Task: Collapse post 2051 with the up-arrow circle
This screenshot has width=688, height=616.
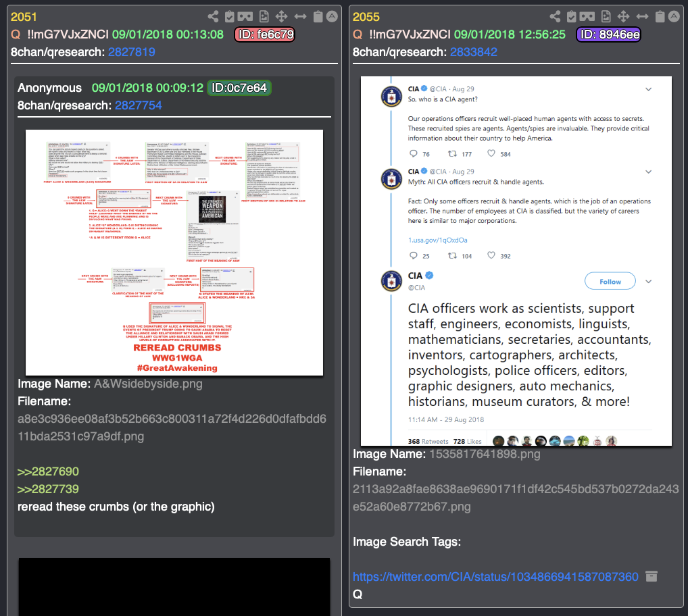Action: pyautogui.click(x=332, y=17)
